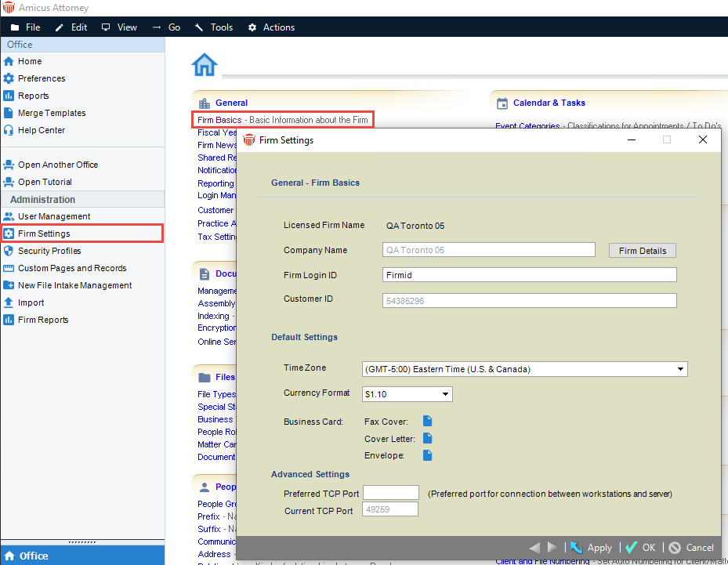728x565 pixels.
Task: Click the User Management people icon
Action: tap(9, 216)
